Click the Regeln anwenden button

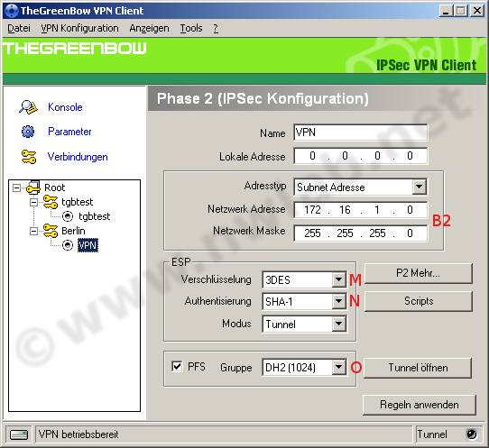pyautogui.click(x=420, y=405)
